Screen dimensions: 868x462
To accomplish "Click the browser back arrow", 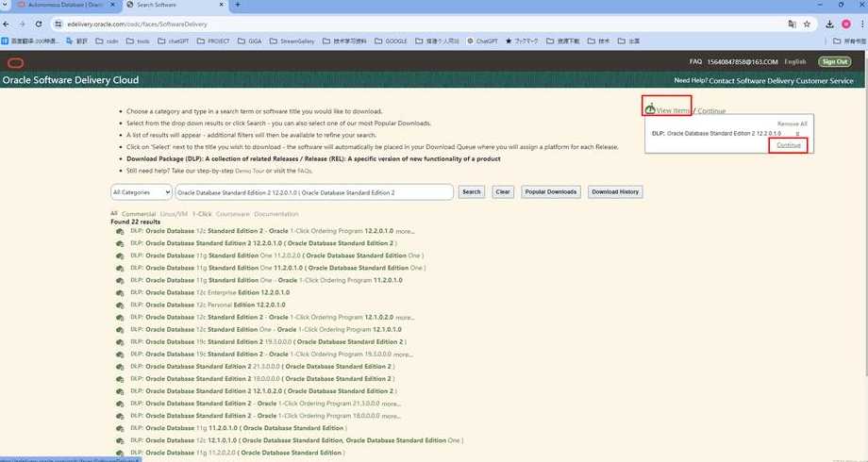I will 6,25.
